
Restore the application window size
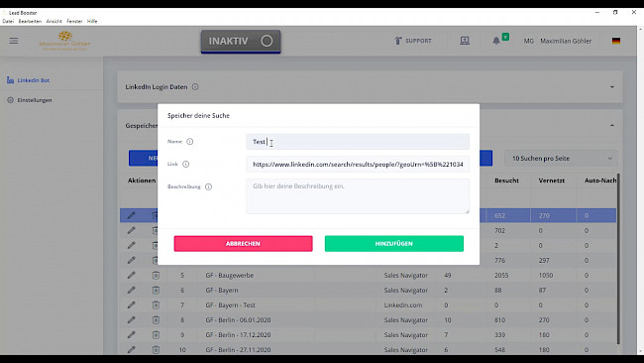tap(615, 12)
